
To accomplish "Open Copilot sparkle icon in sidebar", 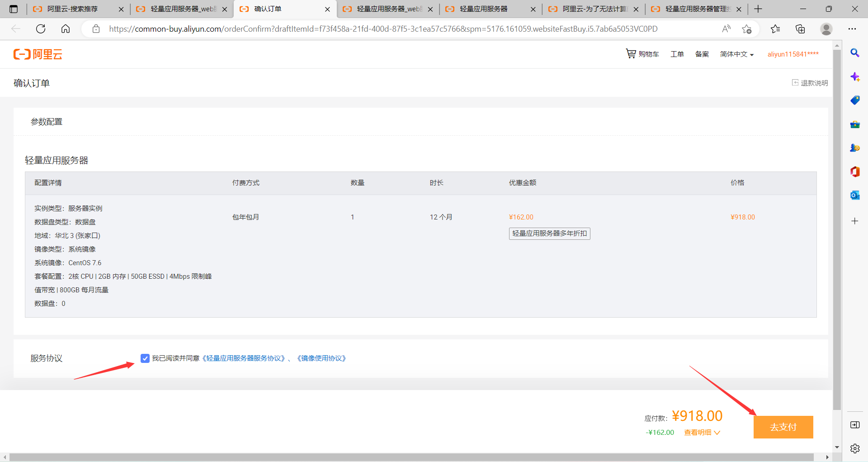I will (x=854, y=76).
